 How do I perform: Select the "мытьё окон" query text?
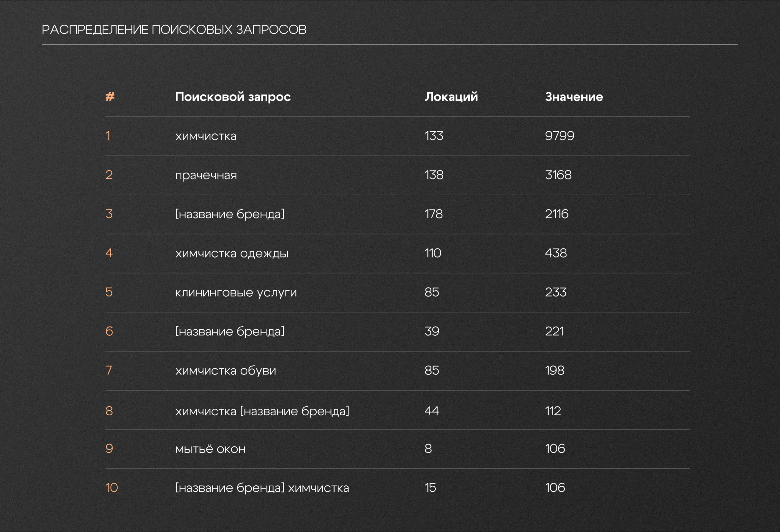211,449
